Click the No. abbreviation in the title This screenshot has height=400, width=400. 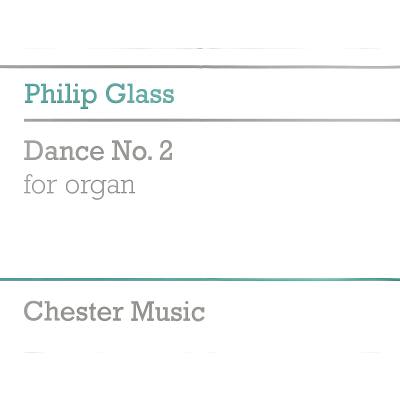pos(132,151)
